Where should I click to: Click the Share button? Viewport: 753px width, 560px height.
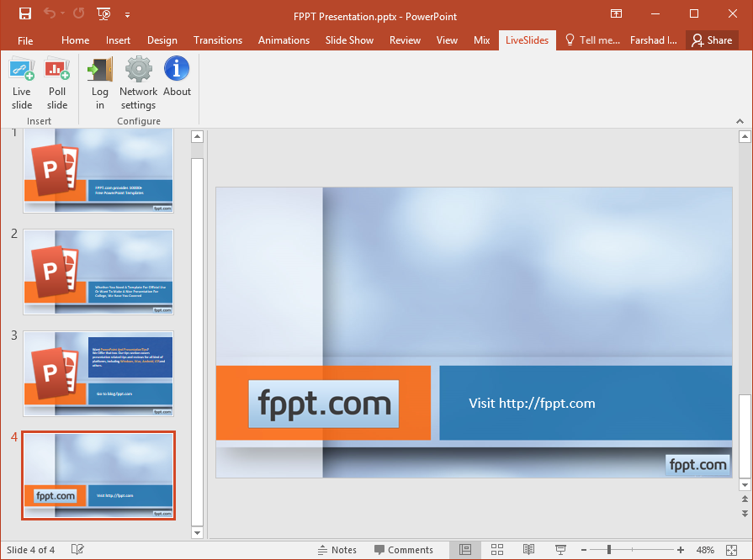[x=712, y=40]
